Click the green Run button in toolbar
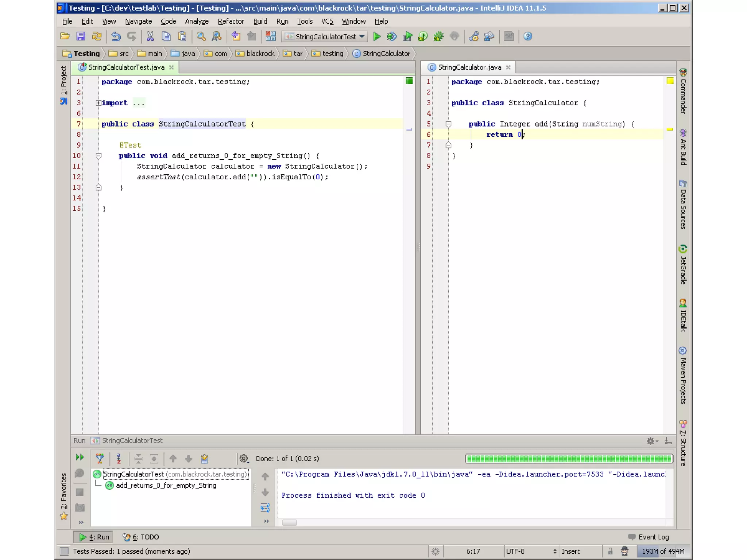This screenshot has width=747, height=560. pos(377,36)
